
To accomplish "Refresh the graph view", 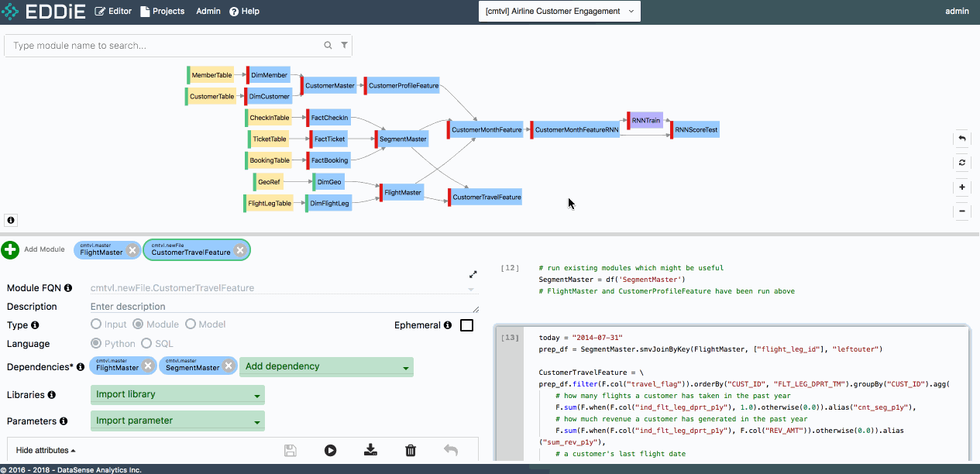I will (961, 163).
